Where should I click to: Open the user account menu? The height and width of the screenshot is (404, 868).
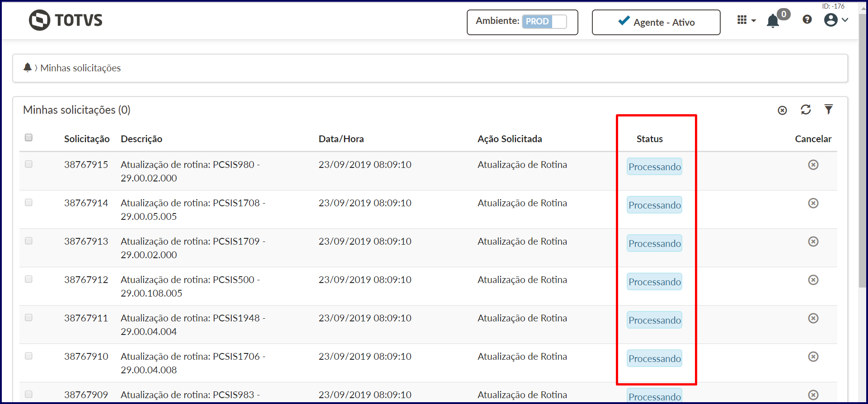click(x=836, y=20)
